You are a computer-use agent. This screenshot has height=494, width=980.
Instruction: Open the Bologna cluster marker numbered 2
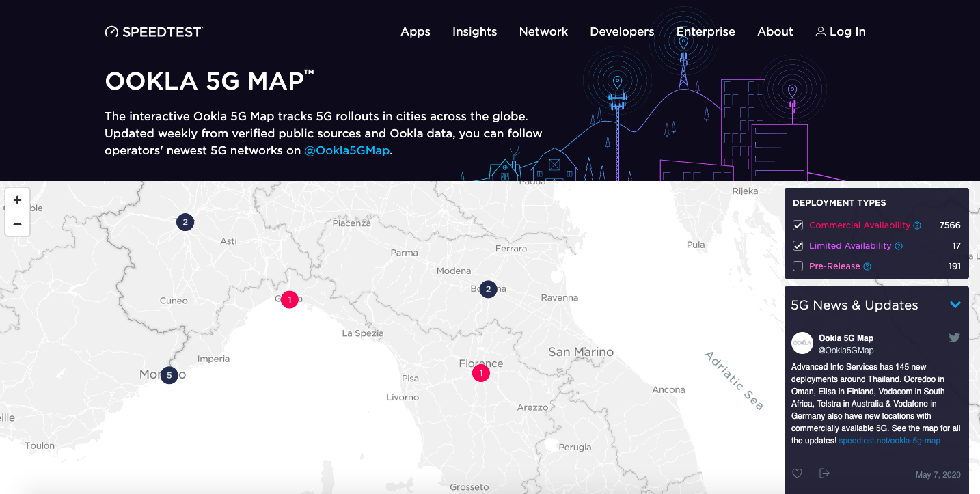488,290
